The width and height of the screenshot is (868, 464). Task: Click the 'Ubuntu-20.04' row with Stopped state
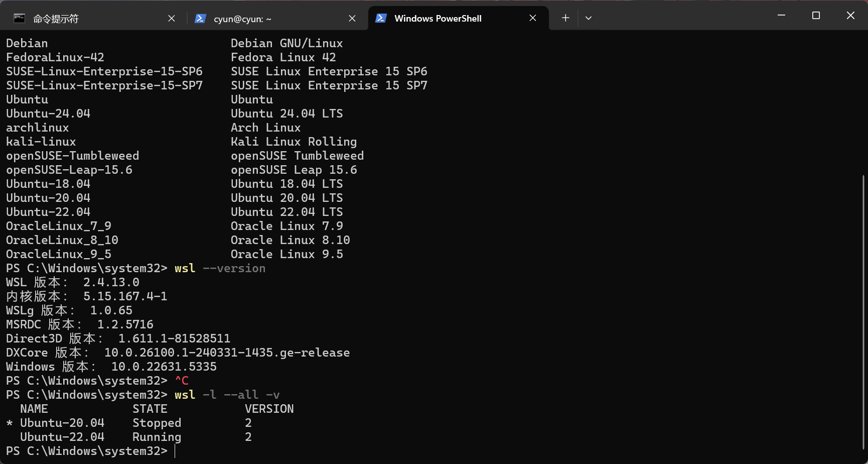[x=129, y=423]
